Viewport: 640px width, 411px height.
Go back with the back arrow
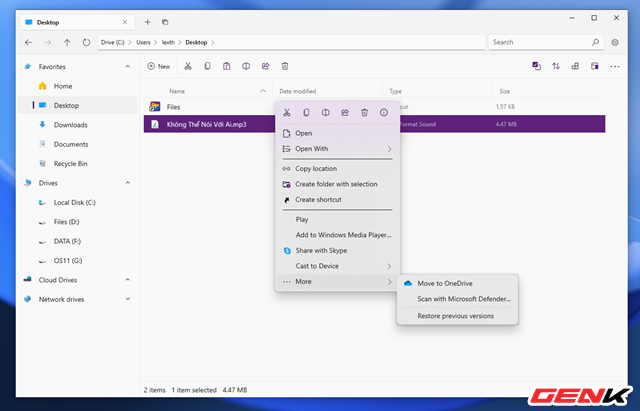(x=28, y=42)
